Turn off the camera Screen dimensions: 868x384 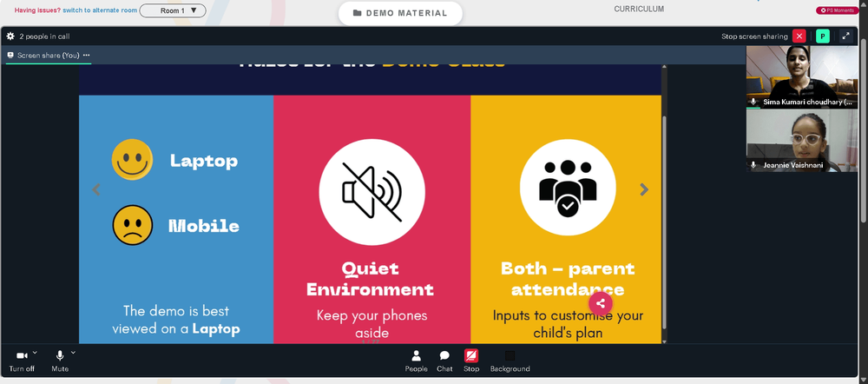coord(22,361)
